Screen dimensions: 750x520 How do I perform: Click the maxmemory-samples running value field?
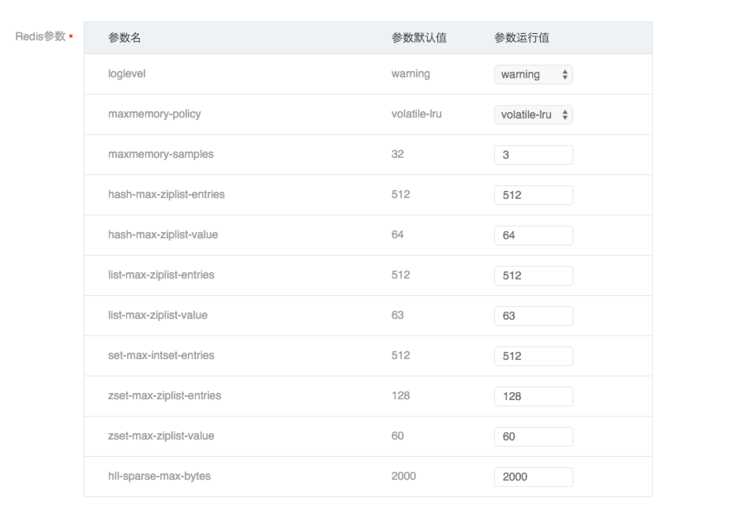533,155
